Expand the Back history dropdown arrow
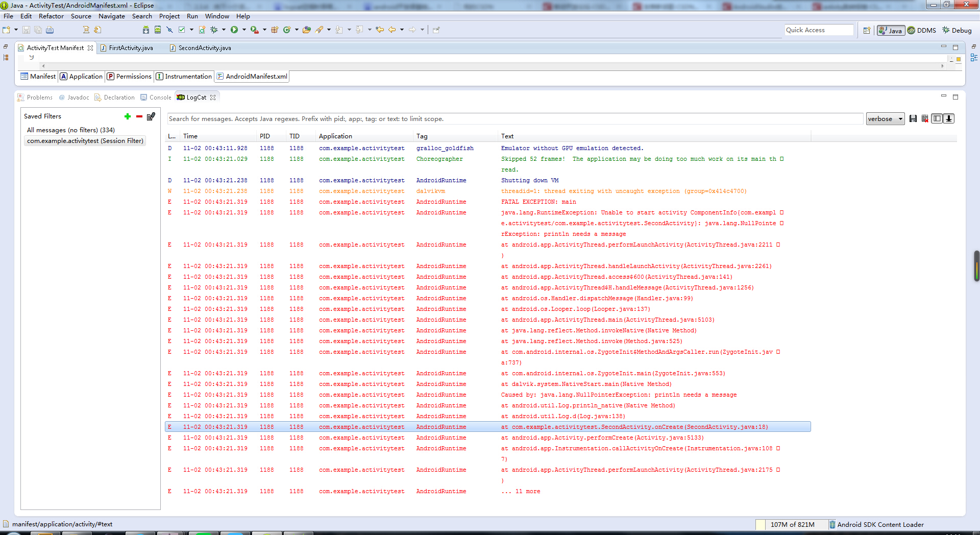 click(402, 30)
